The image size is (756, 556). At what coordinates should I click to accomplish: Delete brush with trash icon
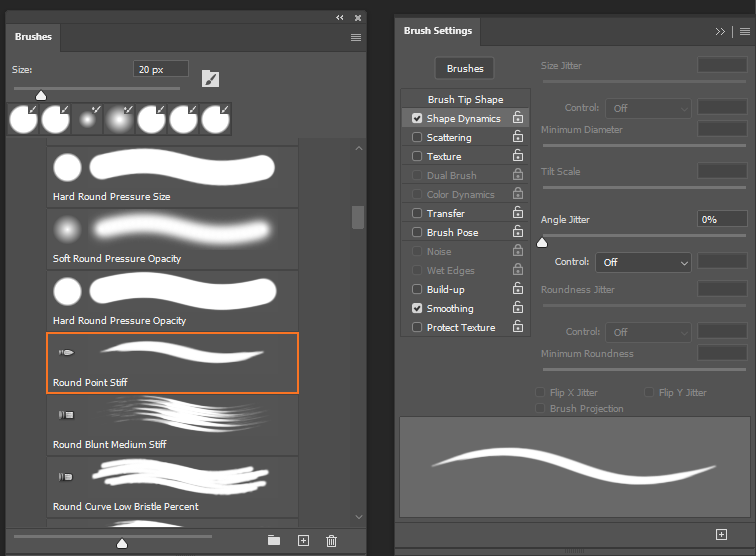click(331, 541)
